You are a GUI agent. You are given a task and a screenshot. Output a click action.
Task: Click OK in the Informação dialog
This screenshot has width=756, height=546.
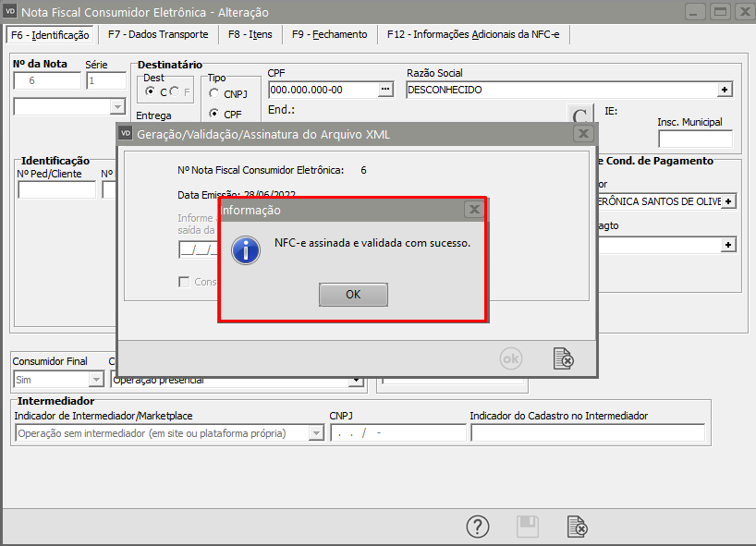point(353,295)
